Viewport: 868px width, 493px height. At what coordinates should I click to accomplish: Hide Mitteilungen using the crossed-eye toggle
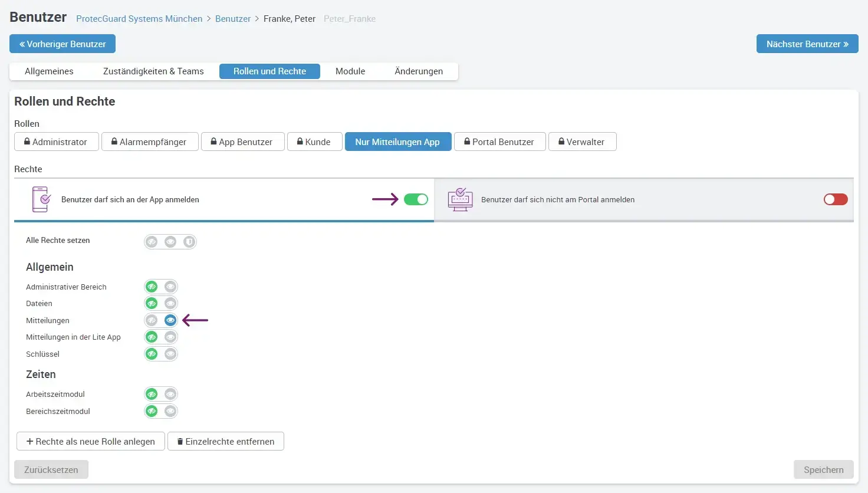pyautogui.click(x=152, y=320)
